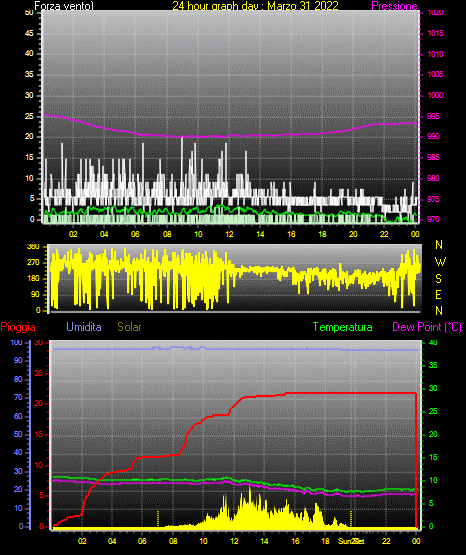
Task: Click the pressure axis value 1000
Action: click(435, 95)
